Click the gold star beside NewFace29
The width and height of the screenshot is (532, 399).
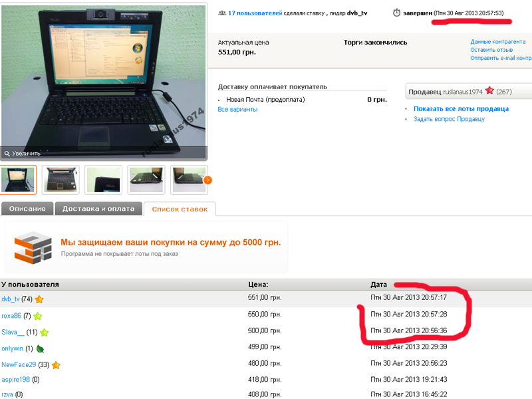pos(56,365)
